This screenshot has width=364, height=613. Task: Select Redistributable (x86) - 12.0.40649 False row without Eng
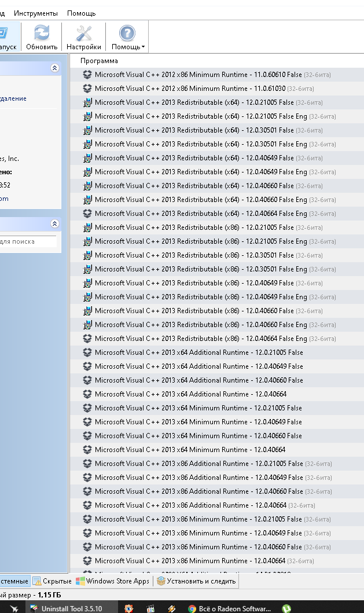pyautogui.click(x=217, y=283)
